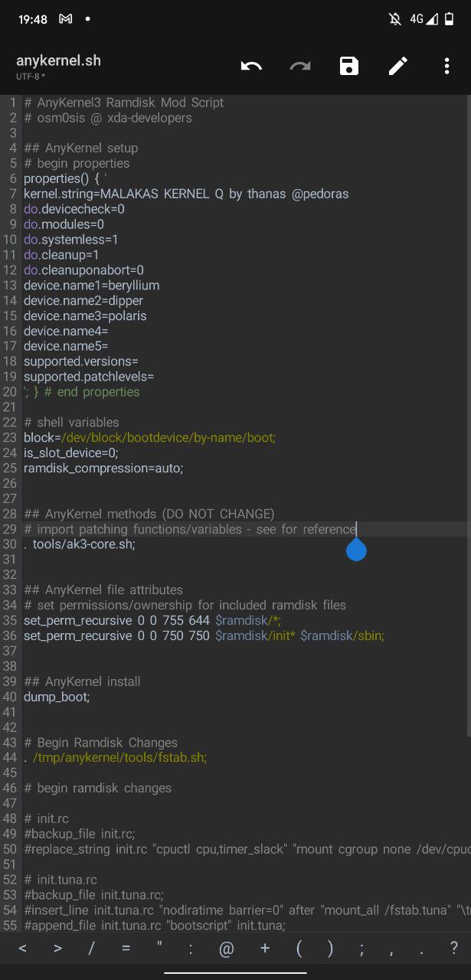The height and width of the screenshot is (980, 471).
Task: Tap the Gmail notification icon in status bar
Action: (66, 19)
